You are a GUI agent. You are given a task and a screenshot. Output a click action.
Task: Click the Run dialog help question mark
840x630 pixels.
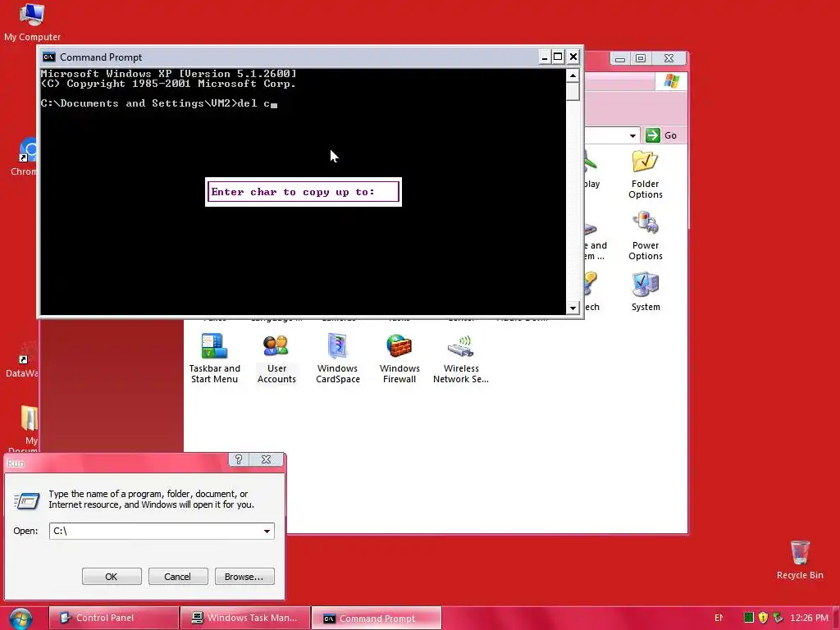pyautogui.click(x=239, y=459)
